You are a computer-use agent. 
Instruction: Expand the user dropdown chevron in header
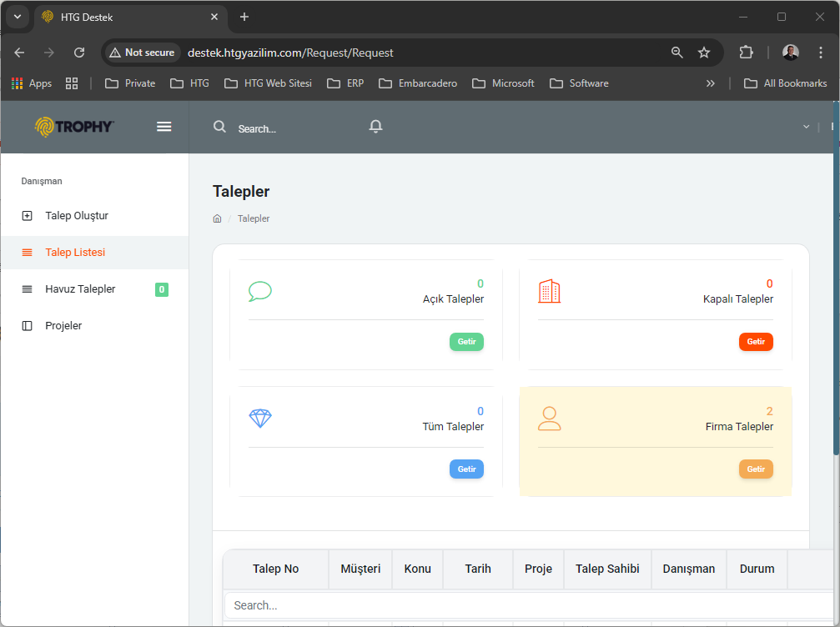coord(806,127)
